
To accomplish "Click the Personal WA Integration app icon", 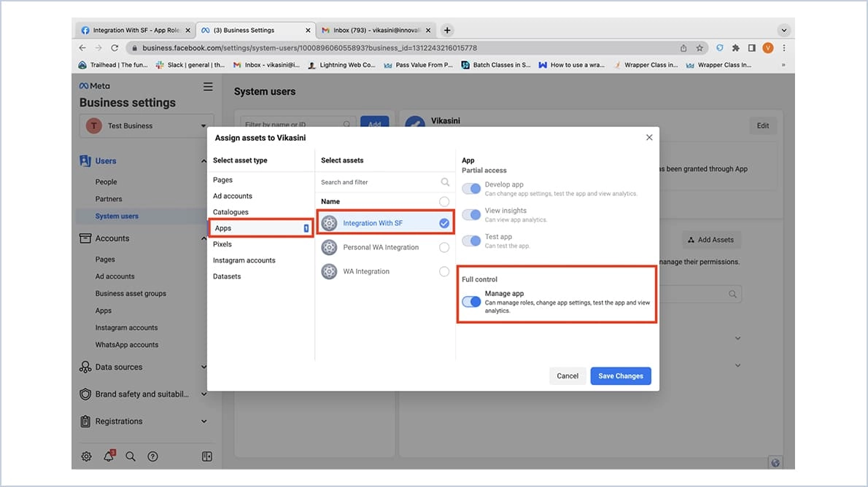I will pos(330,247).
